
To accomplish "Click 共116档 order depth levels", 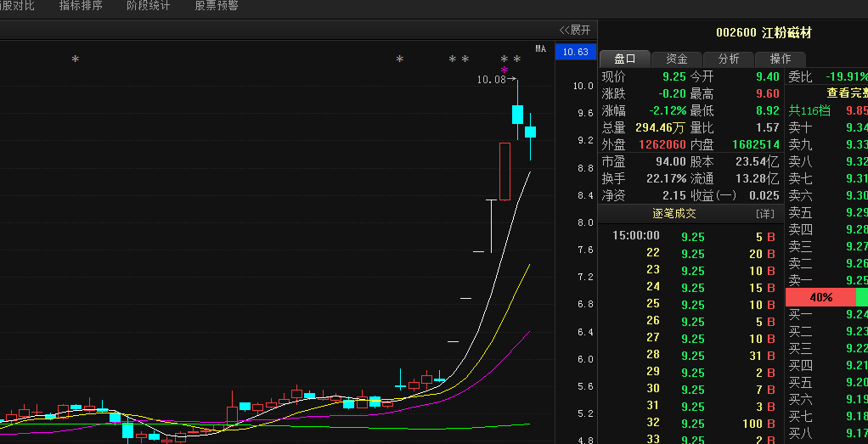I will (x=810, y=110).
